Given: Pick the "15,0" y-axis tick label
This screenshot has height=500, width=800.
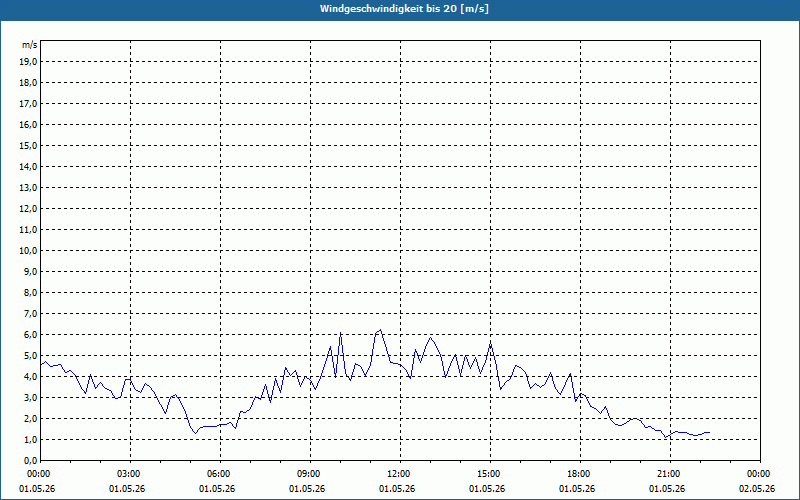Looking at the screenshot, I should pyautogui.click(x=28, y=145).
